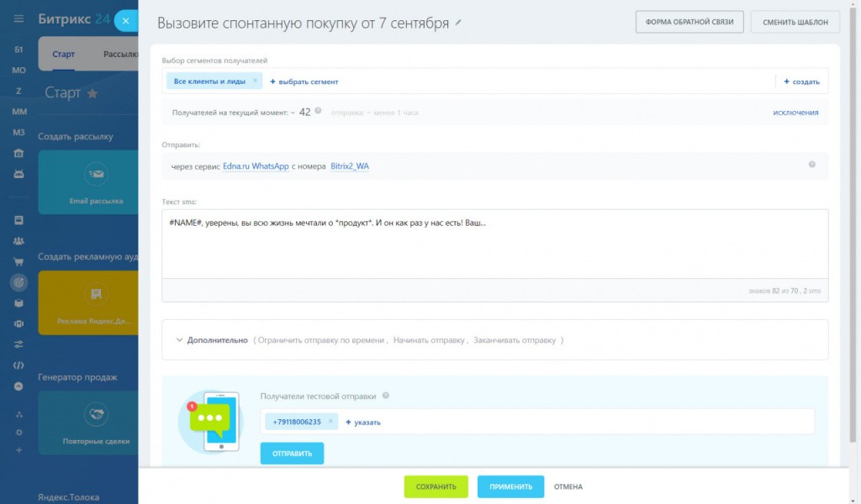Click the code brackets icon in the sidebar
The height and width of the screenshot is (504, 861).
(18, 365)
